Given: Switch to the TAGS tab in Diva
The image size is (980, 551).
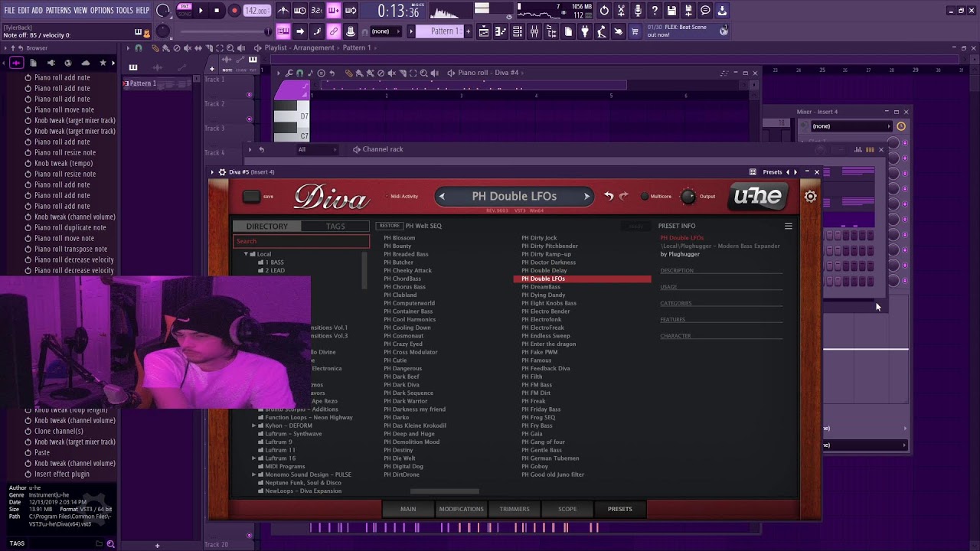Looking at the screenshot, I should (335, 227).
